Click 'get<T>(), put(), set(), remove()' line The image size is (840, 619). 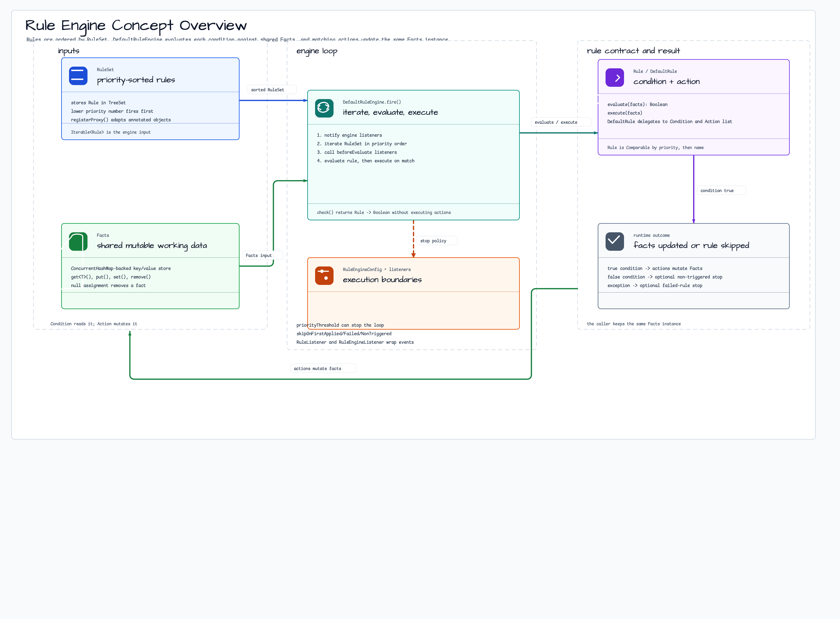pyautogui.click(x=111, y=277)
